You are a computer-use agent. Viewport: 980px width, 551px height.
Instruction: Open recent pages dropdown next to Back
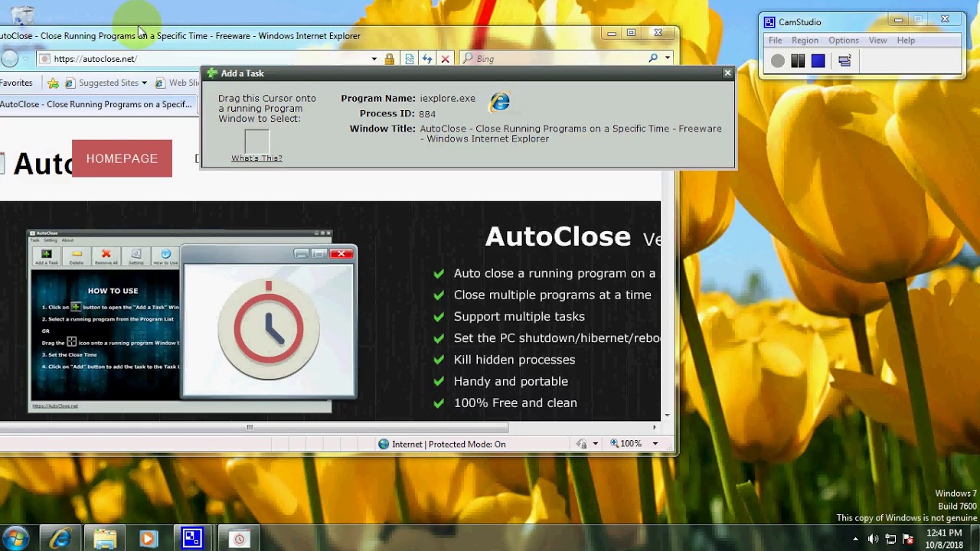[26, 59]
